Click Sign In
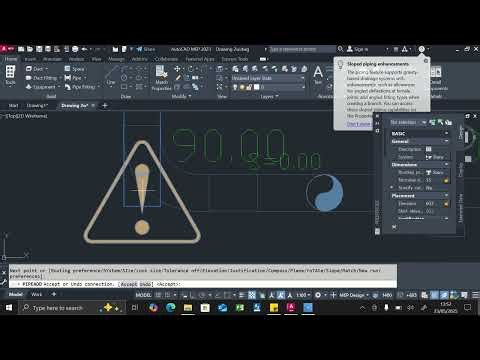Viewport: 480px width, 360px height. (x=357, y=49)
